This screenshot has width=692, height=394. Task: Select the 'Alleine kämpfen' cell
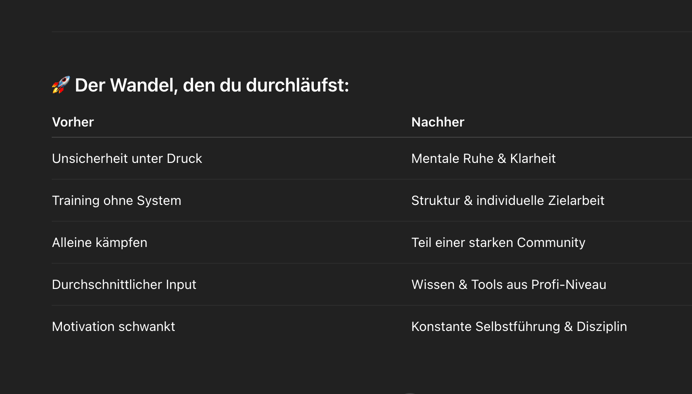coord(100,243)
